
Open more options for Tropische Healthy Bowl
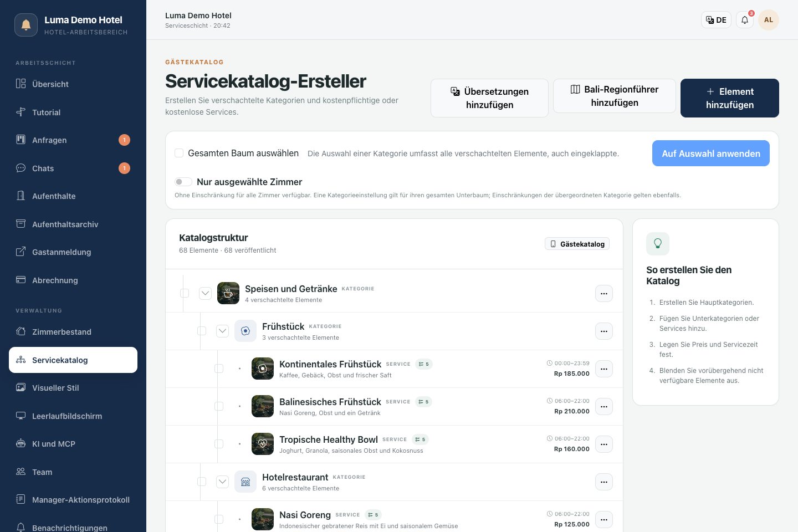[604, 444]
